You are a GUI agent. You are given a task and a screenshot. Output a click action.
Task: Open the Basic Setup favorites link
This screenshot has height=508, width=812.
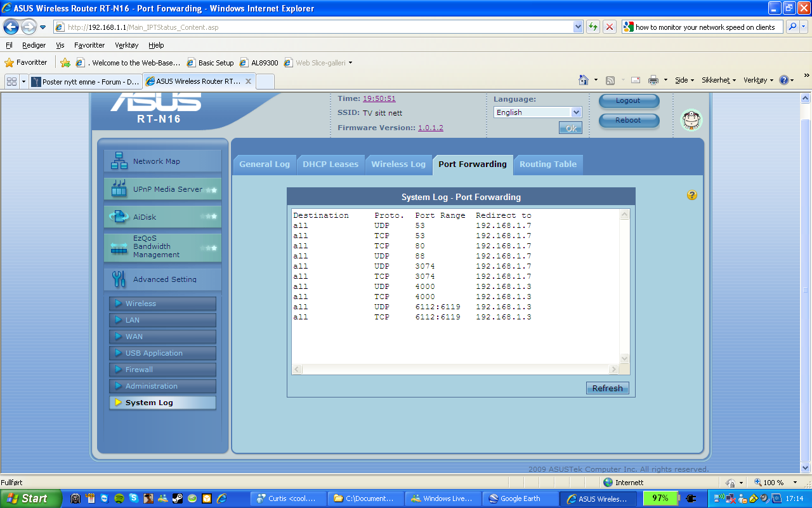click(x=211, y=63)
